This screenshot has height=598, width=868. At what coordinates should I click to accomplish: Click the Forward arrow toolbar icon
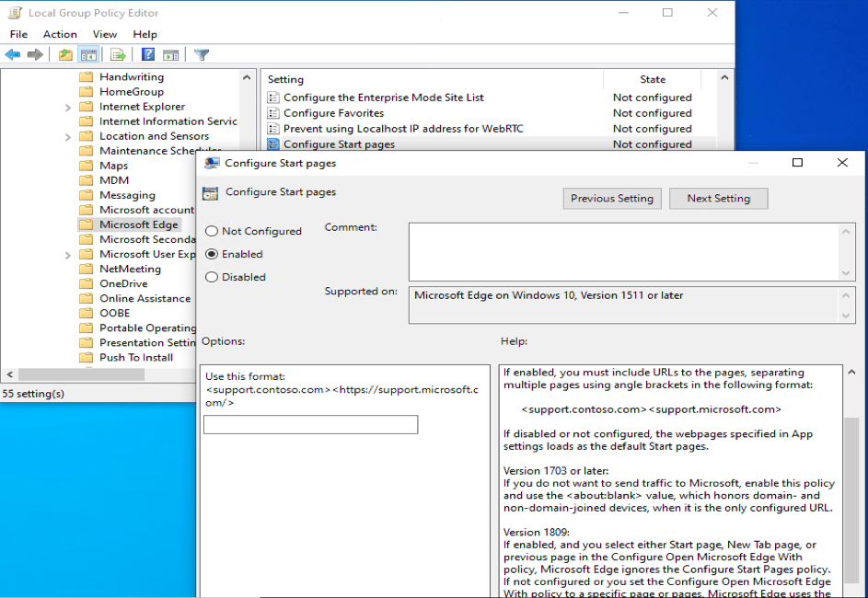(35, 54)
